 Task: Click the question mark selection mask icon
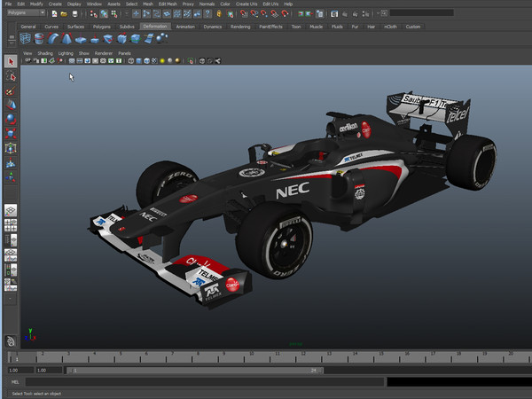click(207, 14)
